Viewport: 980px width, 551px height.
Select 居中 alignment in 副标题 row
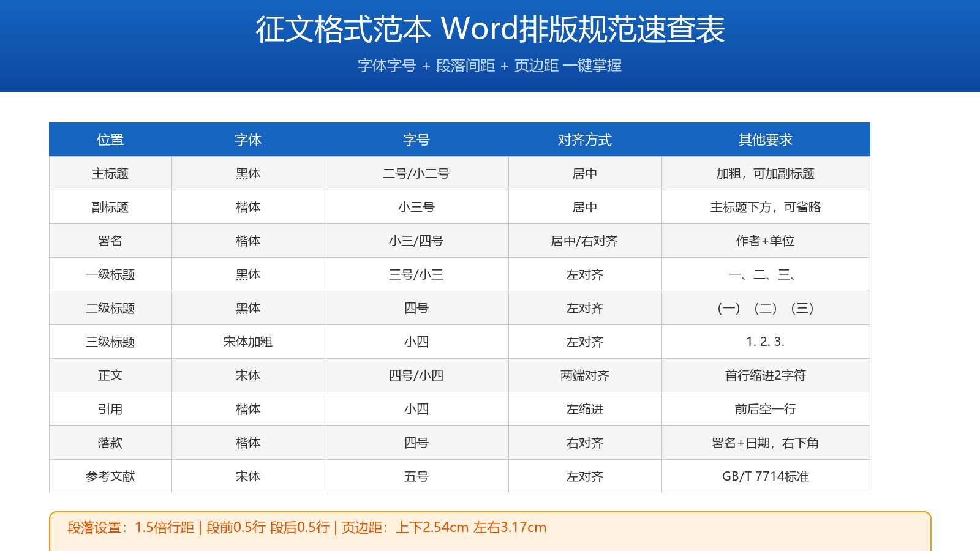(x=585, y=207)
